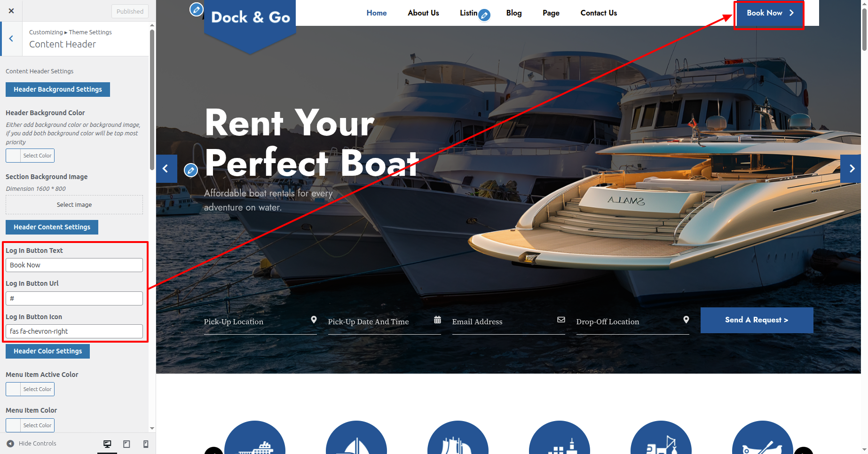Screen dimensions: 868x454
Task: Click Select image for the section background
Action: (74, 205)
